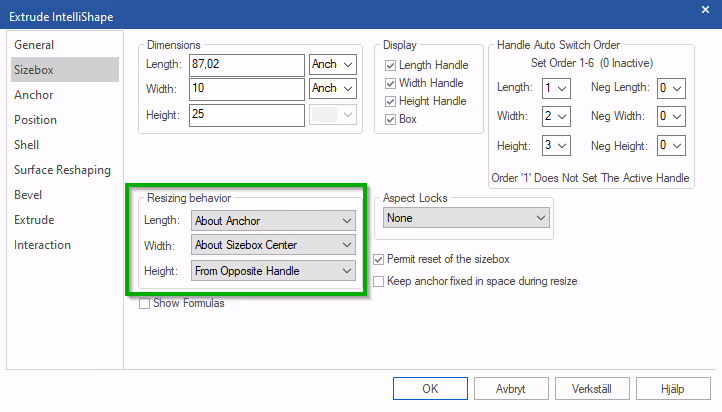
Task: Go to the Shell page
Action: tap(27, 145)
